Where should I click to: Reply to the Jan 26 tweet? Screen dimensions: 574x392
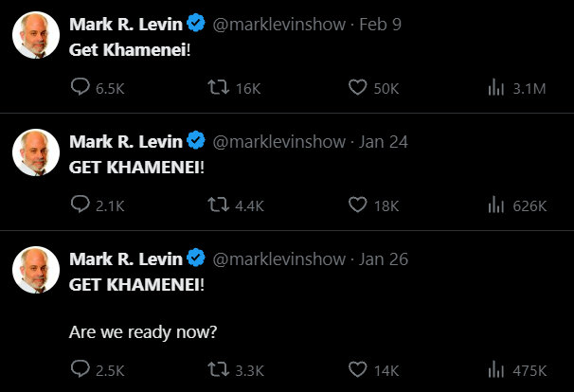coord(81,369)
